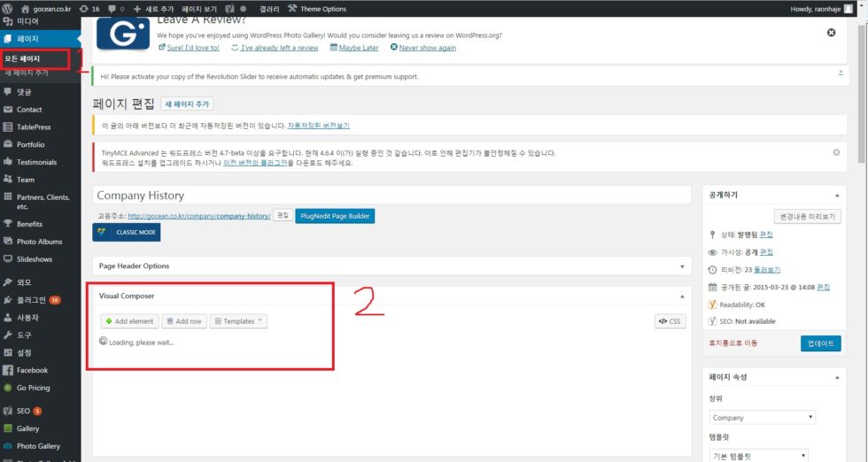Open the 16 pending updates icon
The height and width of the screenshot is (462, 868).
(89, 9)
